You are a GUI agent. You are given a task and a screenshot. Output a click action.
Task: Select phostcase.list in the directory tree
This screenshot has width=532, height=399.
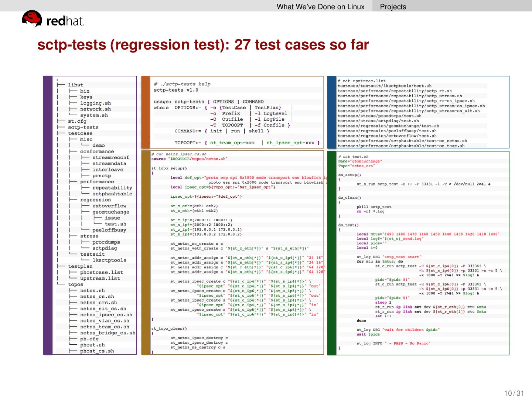coord(102,272)
